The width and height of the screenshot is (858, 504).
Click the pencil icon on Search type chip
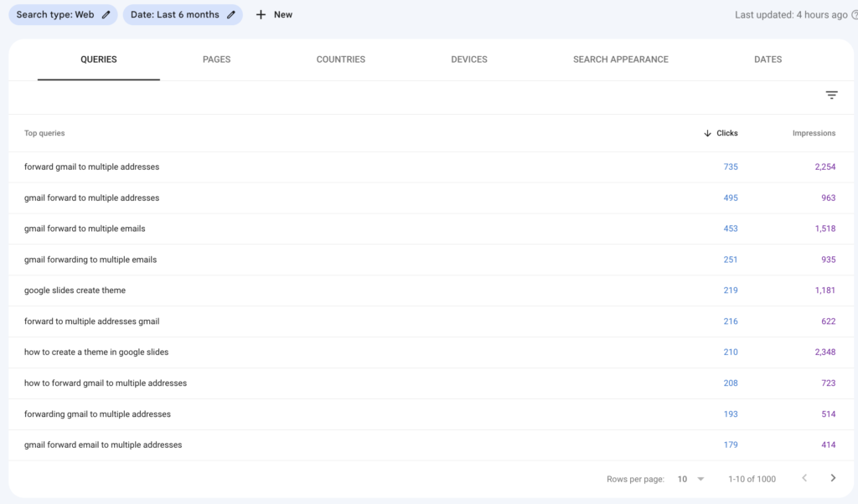click(104, 14)
